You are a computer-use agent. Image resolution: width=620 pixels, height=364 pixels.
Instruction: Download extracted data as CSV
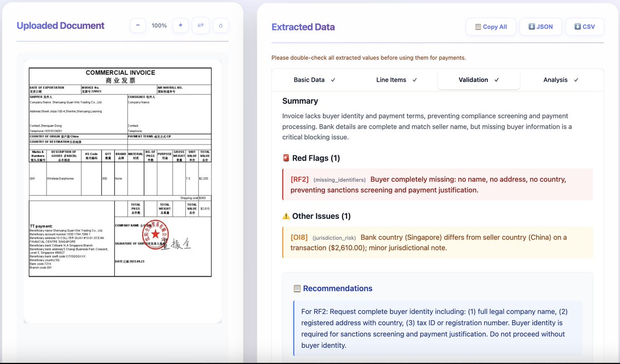(x=585, y=27)
